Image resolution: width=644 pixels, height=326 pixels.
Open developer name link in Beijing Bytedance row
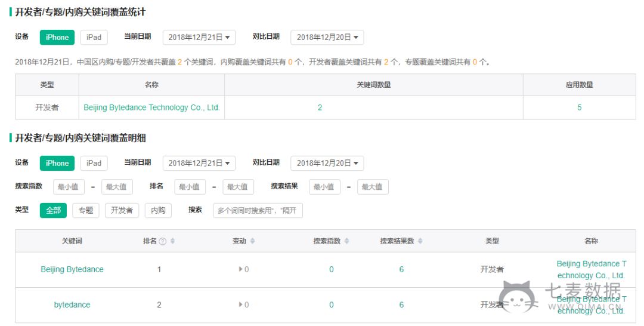pos(591,270)
